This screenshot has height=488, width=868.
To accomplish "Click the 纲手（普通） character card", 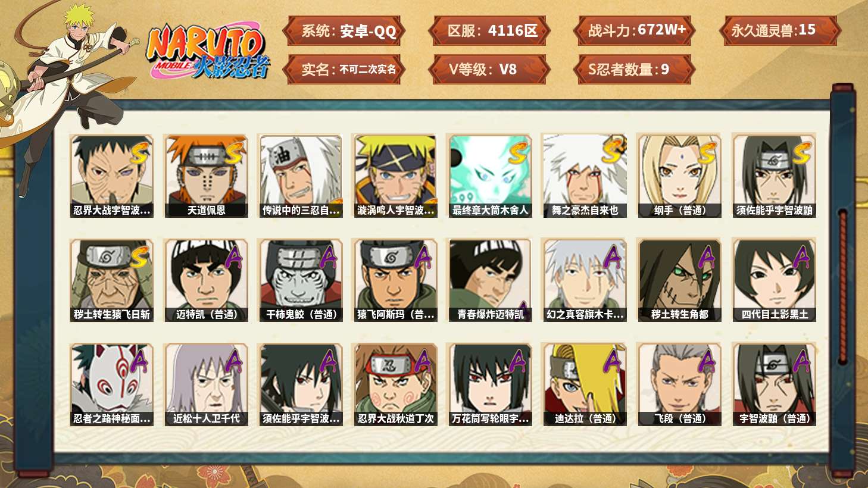I will point(679,176).
